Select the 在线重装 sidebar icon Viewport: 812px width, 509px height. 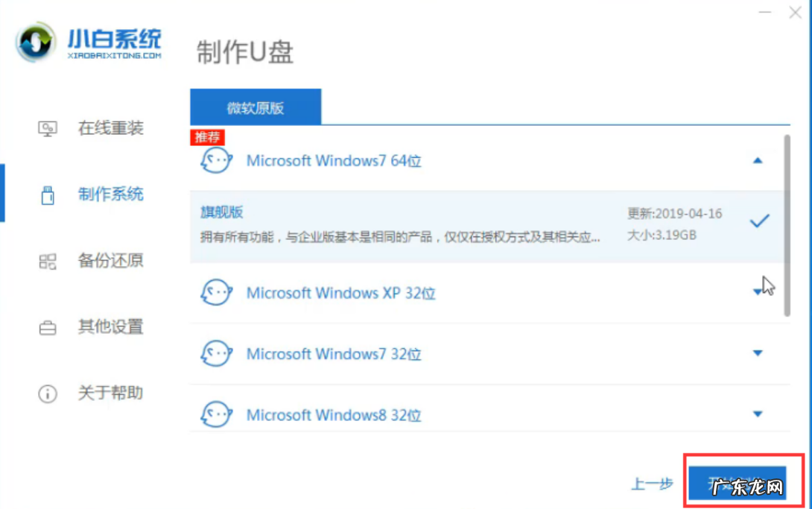point(48,128)
